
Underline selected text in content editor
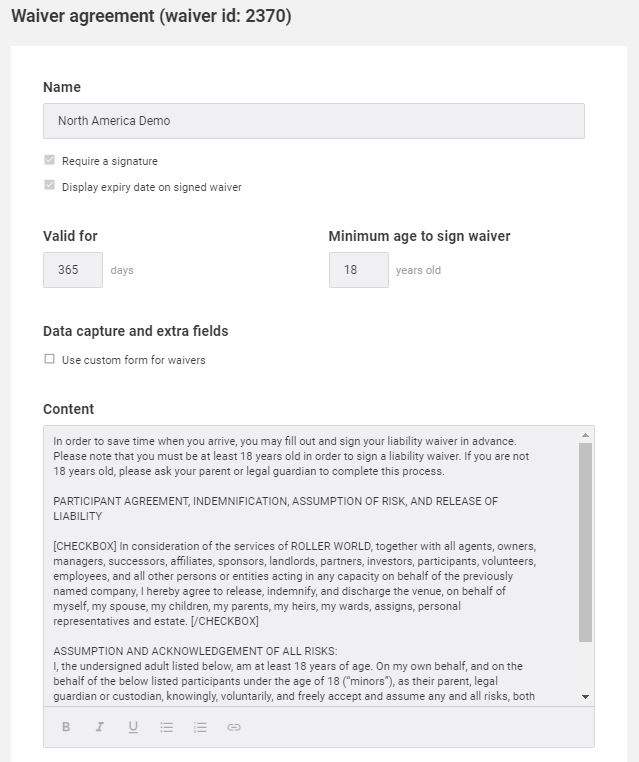(x=133, y=727)
